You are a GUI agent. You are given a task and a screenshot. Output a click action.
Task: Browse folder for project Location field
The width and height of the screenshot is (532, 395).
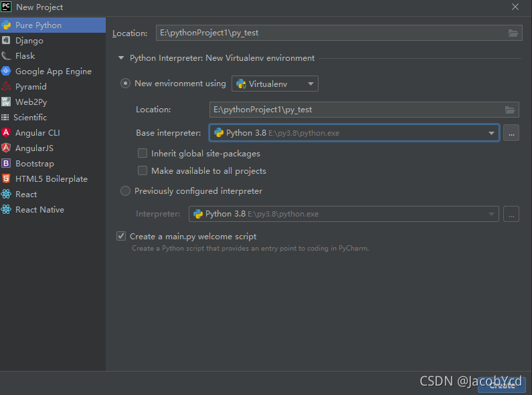click(513, 33)
